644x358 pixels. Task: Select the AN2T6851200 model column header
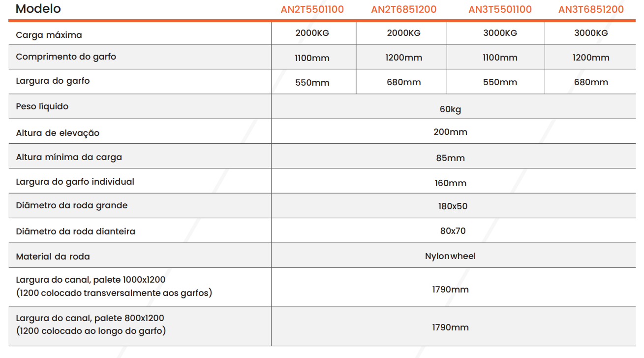(x=403, y=9)
